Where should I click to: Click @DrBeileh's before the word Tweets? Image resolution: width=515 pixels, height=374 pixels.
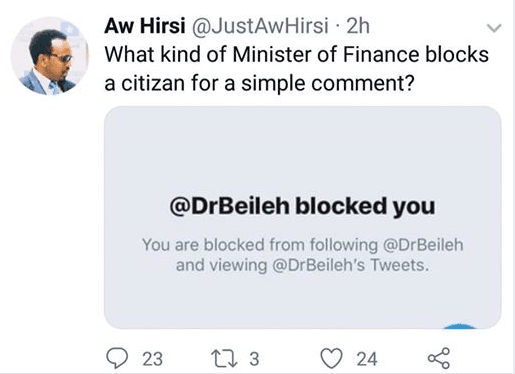[319, 266]
